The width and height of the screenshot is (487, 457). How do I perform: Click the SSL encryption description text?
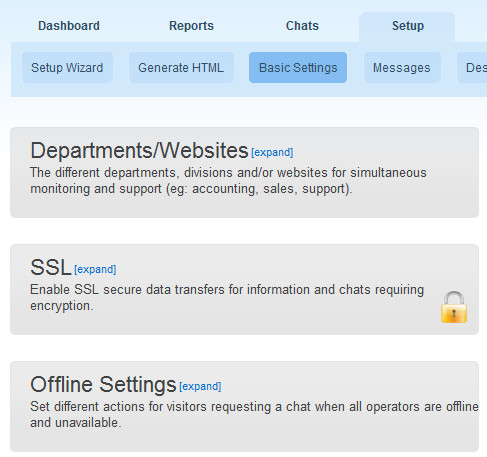tap(227, 298)
